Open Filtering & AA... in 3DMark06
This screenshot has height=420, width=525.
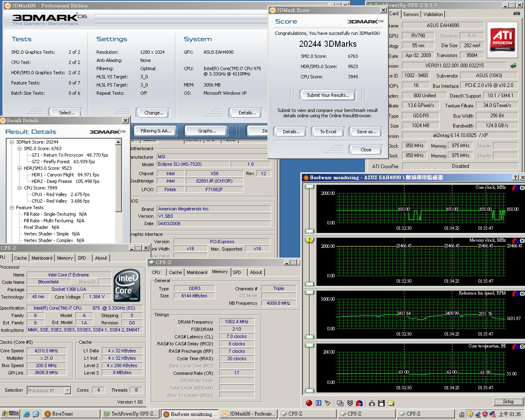[x=156, y=131]
